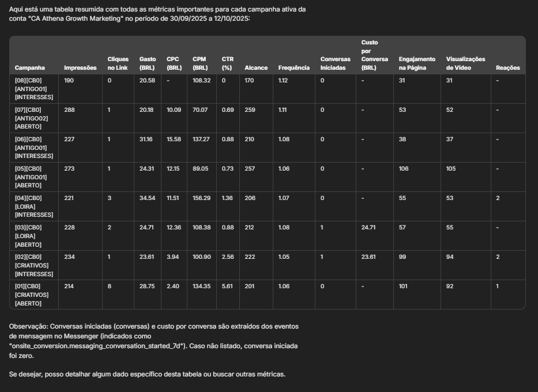This screenshot has height=392, width=538.
Task: Click the Reações column header
Action: click(507, 68)
